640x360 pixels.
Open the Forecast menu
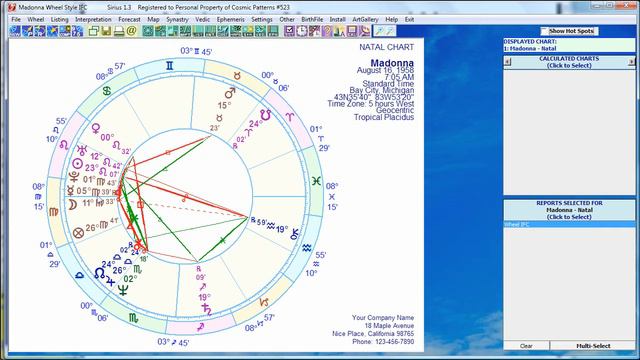pos(129,19)
